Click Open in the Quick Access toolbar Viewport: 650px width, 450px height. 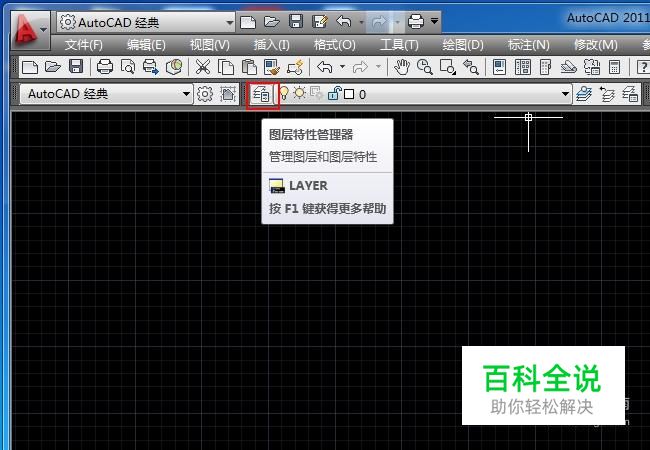(272, 21)
